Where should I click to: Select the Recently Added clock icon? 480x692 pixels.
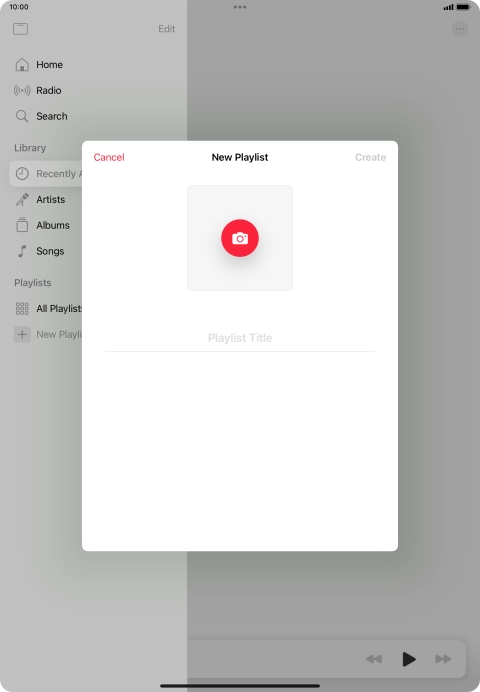[x=22, y=173]
